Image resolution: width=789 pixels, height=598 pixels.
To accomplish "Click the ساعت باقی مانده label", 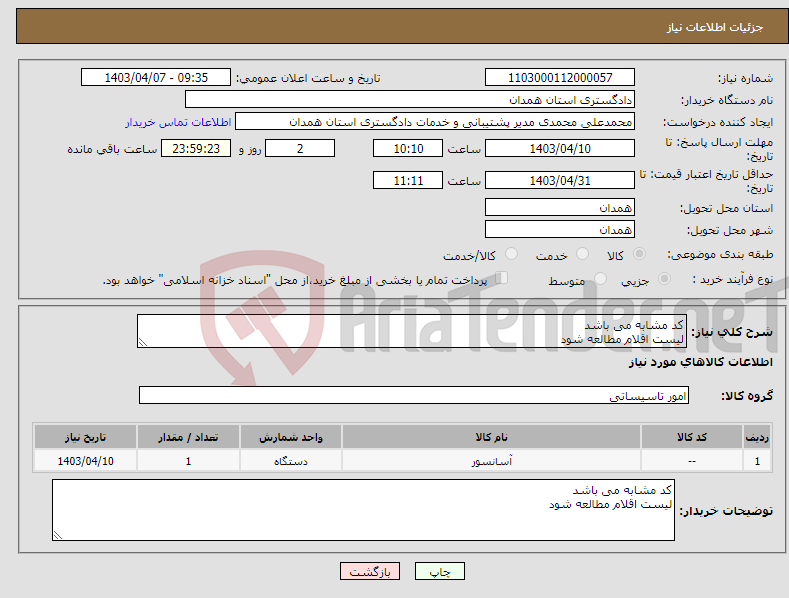I will (112, 150).
